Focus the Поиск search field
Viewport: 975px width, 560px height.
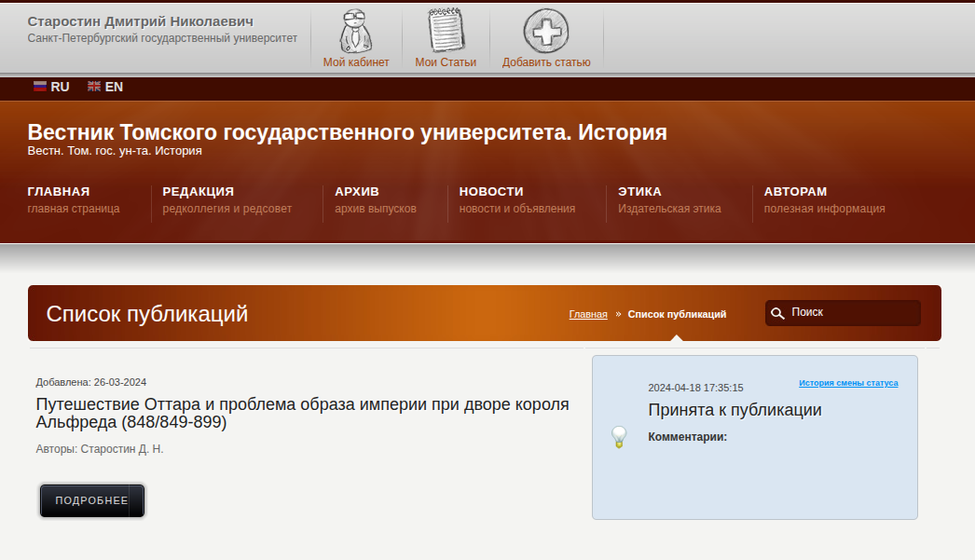(x=851, y=313)
